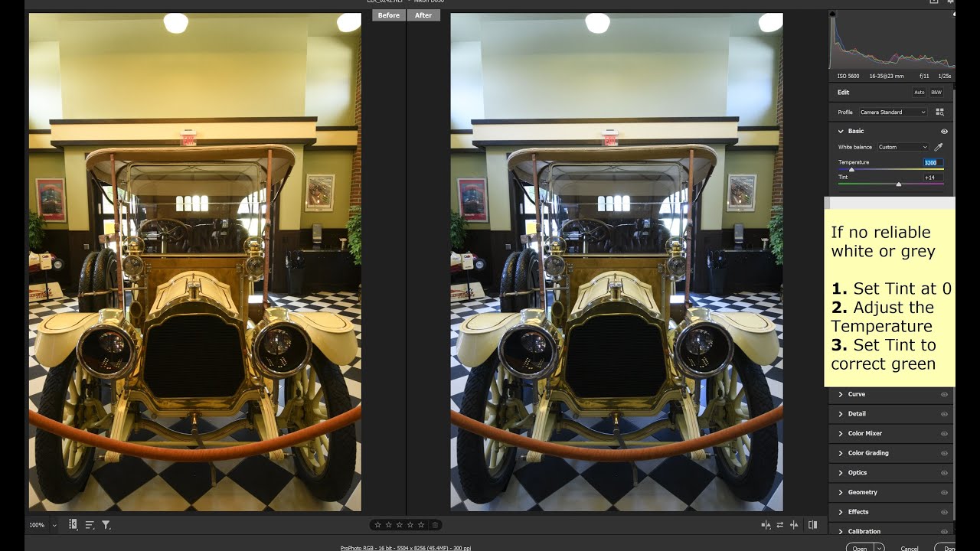Click the Auto adjustment button
The height and width of the screenshot is (551, 980).
[x=920, y=92]
